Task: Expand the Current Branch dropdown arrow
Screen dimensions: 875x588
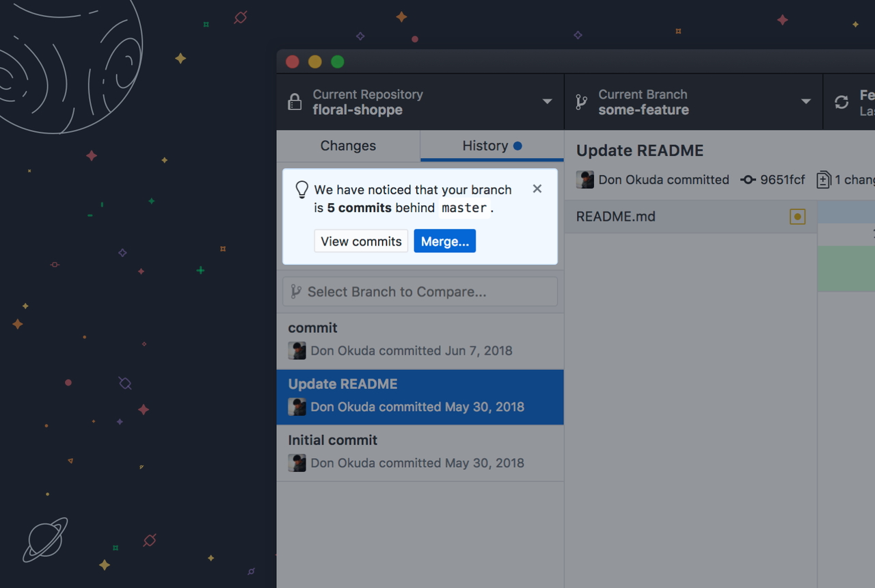Action: coord(806,102)
